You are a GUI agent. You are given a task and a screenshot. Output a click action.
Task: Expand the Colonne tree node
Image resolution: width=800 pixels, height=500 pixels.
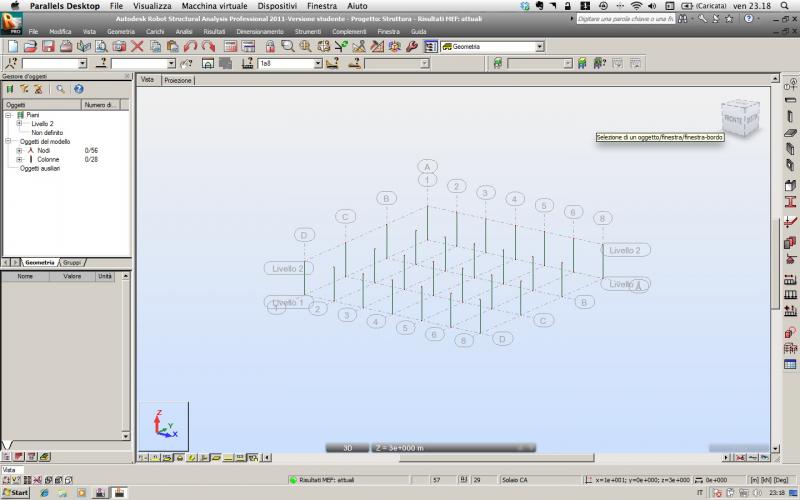19,160
